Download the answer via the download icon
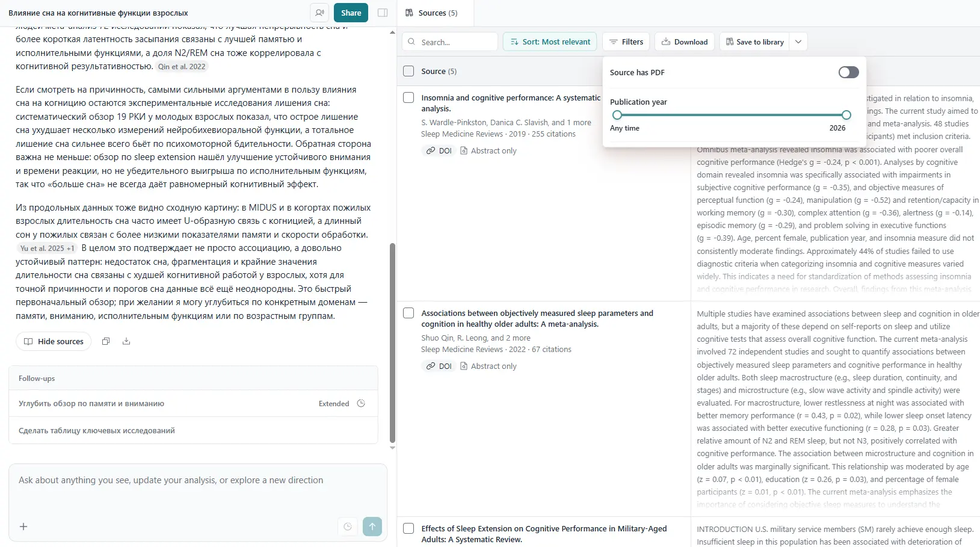 tap(126, 341)
